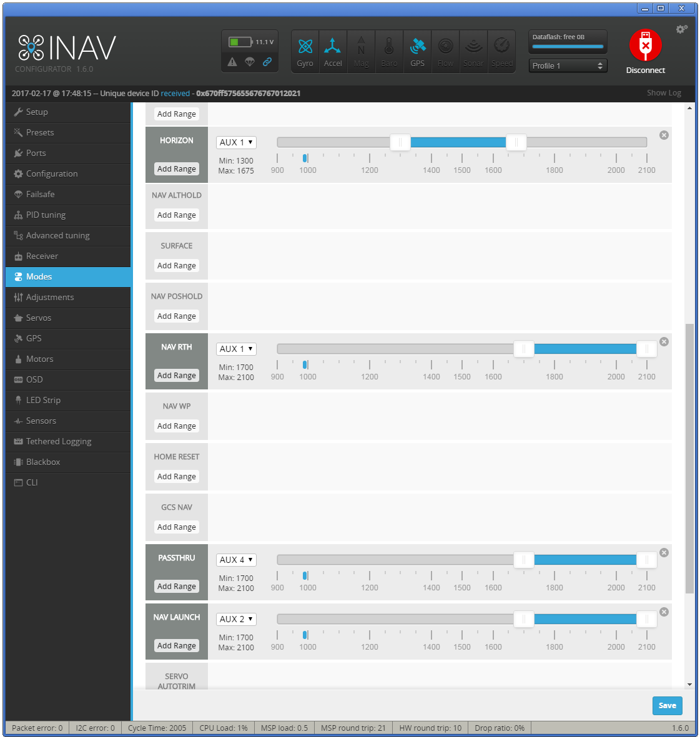
Task: Open the HORIZON AUX channel dropdown
Action: (236, 142)
